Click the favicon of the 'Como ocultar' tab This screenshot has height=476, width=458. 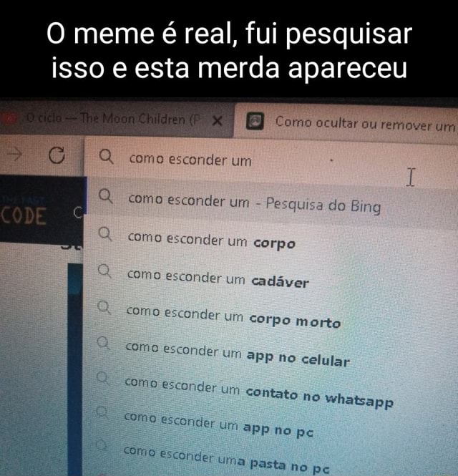click(x=254, y=122)
